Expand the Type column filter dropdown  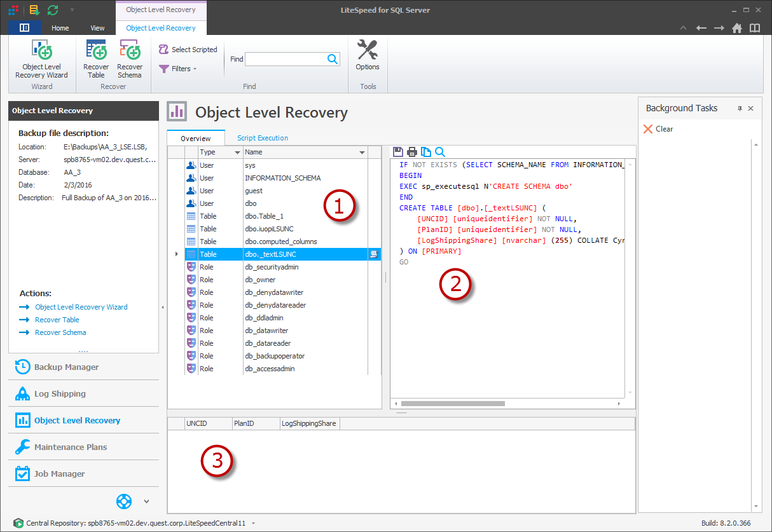coord(238,153)
